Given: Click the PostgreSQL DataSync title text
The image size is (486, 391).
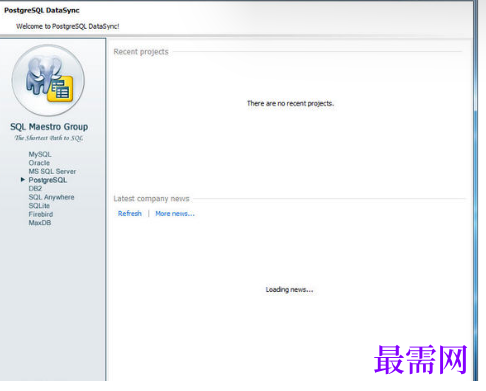Looking at the screenshot, I should (42, 10).
